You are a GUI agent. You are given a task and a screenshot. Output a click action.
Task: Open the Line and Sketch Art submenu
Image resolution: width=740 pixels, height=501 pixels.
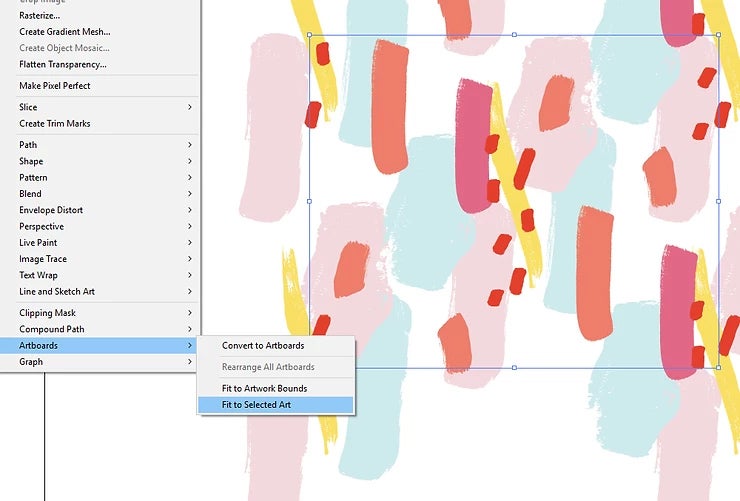[x=100, y=292]
